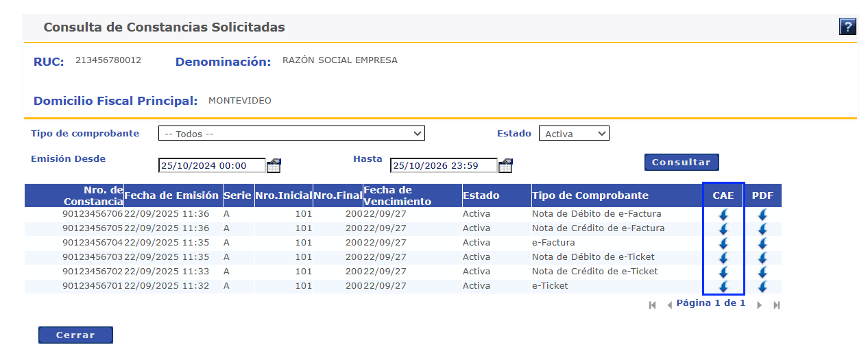Select constancia number 90123456704
The image size is (868, 358).
93,243
